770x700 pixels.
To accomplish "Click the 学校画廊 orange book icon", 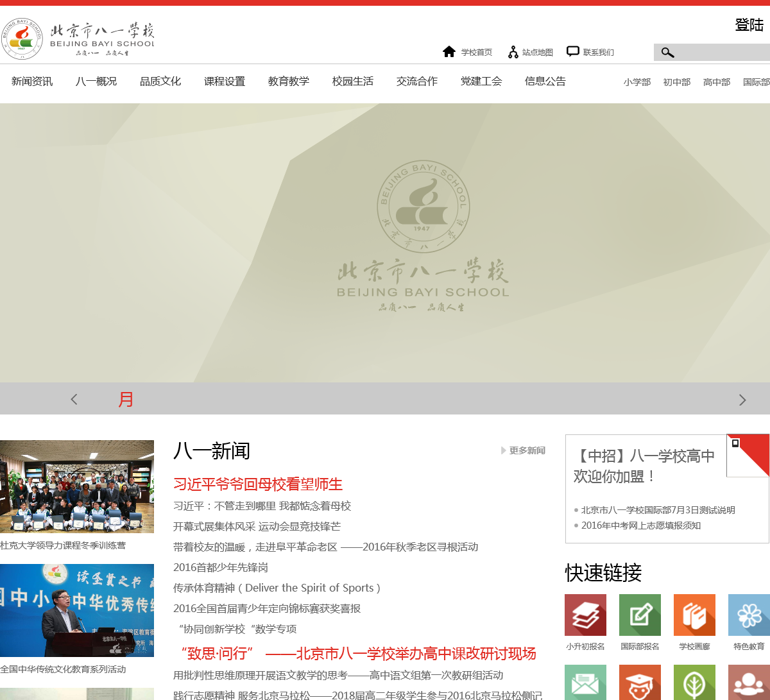I will (x=694, y=615).
